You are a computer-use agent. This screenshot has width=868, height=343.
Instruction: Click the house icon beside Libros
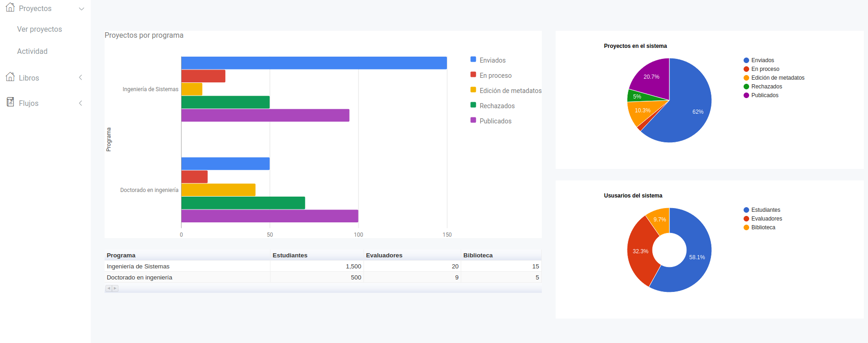[x=10, y=77]
